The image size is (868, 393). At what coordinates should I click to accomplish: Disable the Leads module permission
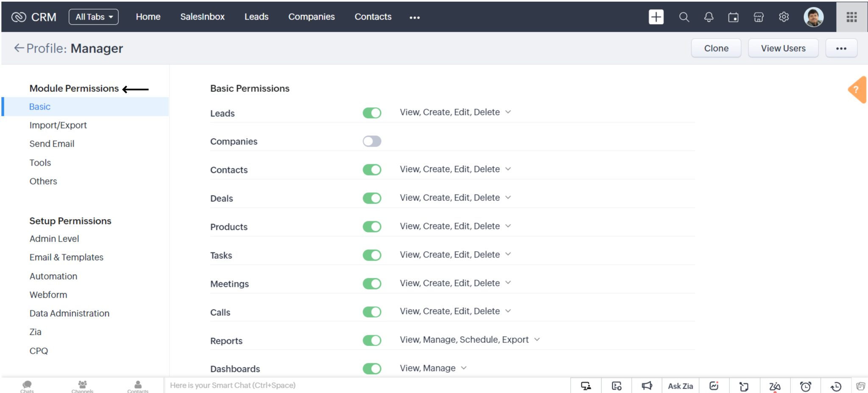[x=372, y=113]
